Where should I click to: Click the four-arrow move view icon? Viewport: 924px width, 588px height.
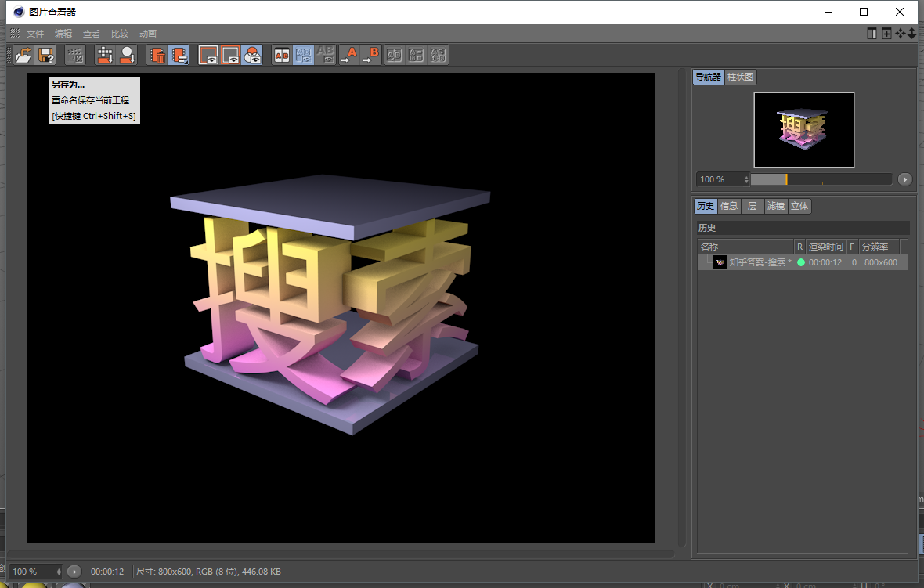[x=900, y=34]
